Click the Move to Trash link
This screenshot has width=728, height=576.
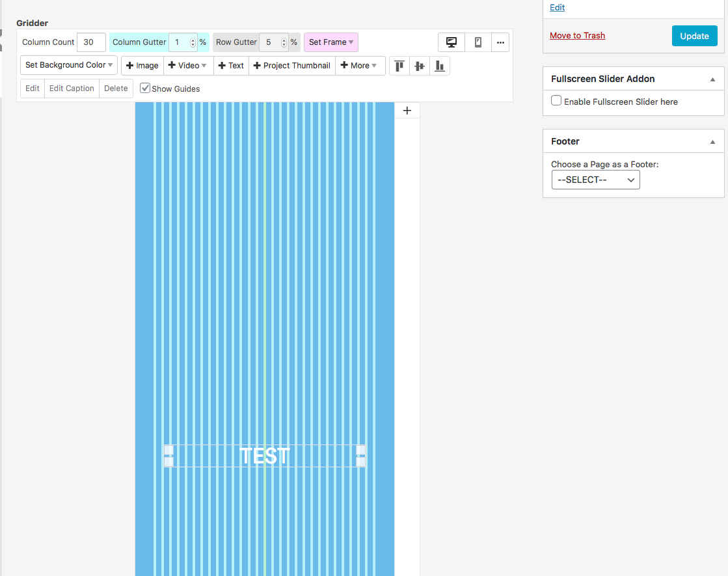click(x=577, y=36)
